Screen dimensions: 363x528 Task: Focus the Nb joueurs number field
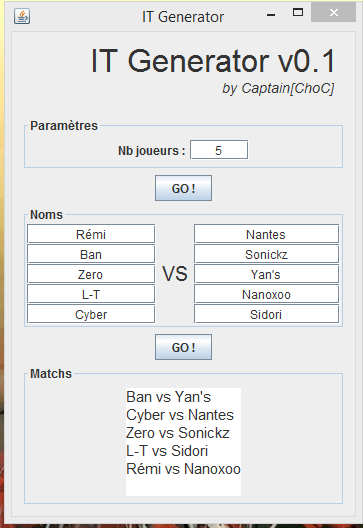[219, 150]
